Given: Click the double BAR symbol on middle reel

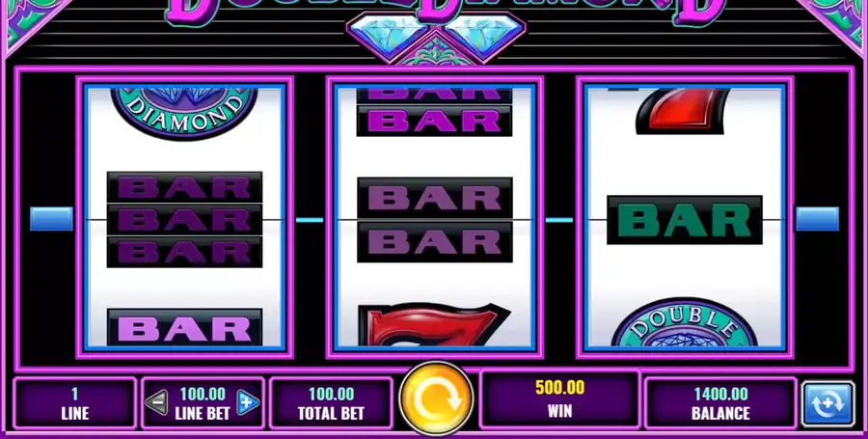Looking at the screenshot, I should [435, 220].
